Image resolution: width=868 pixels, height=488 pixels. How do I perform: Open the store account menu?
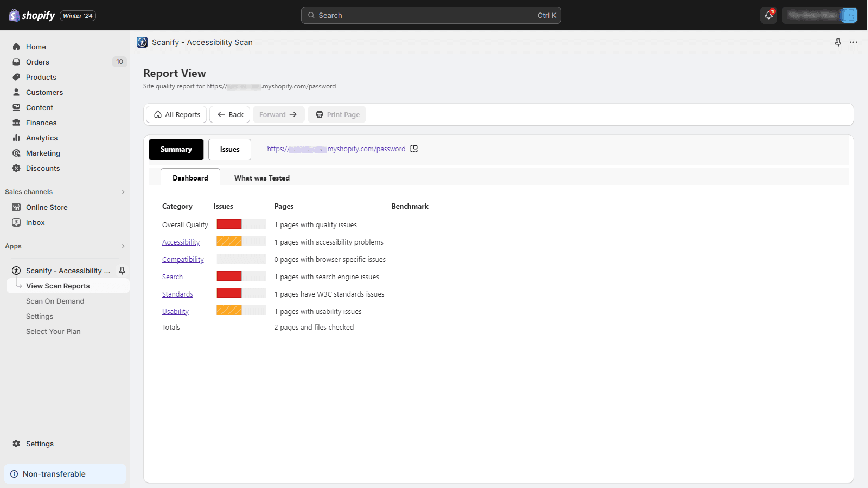click(x=819, y=15)
